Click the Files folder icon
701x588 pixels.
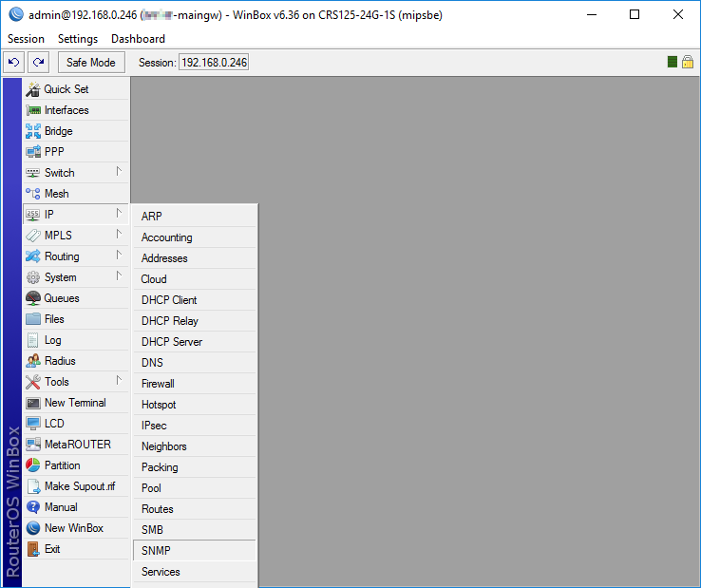[x=33, y=319]
